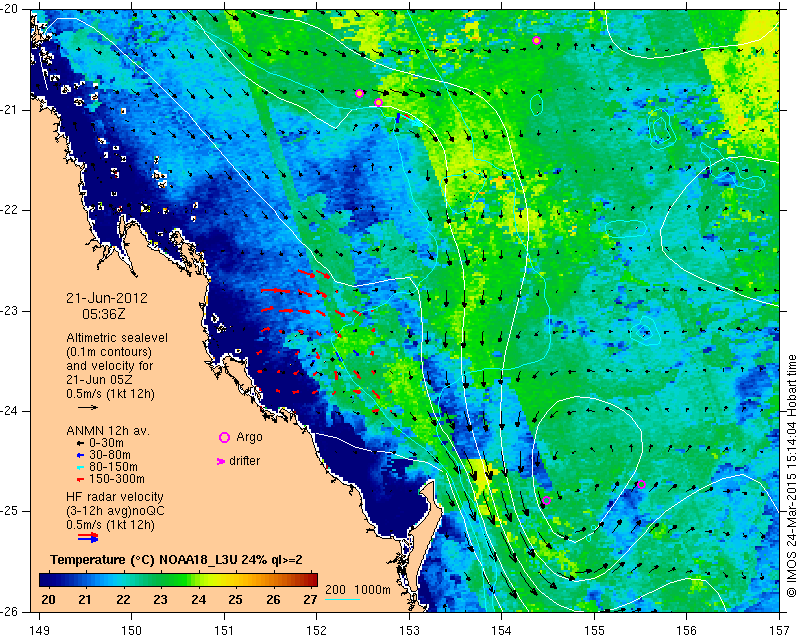This screenshot has height=640, width=800.
Task: Click the red 150-300m arrow legend symbol
Action: click(x=80, y=479)
